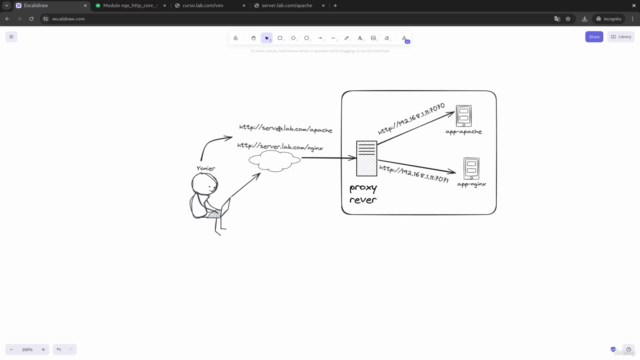This screenshot has width=640, height=360.
Task: Click the shield encryption icon
Action: pos(613,349)
